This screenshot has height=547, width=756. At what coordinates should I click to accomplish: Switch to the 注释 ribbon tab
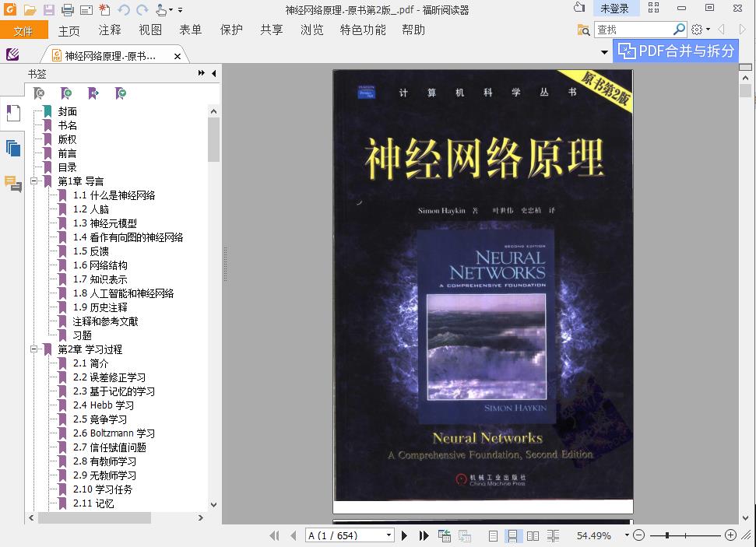point(110,30)
